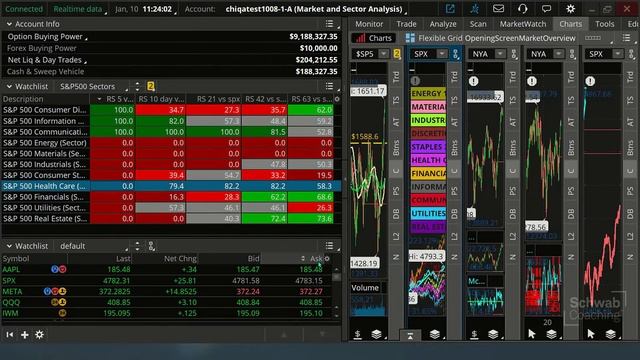Switch to the Trade tab
Viewport: 640px width, 360px height.
(x=406, y=24)
